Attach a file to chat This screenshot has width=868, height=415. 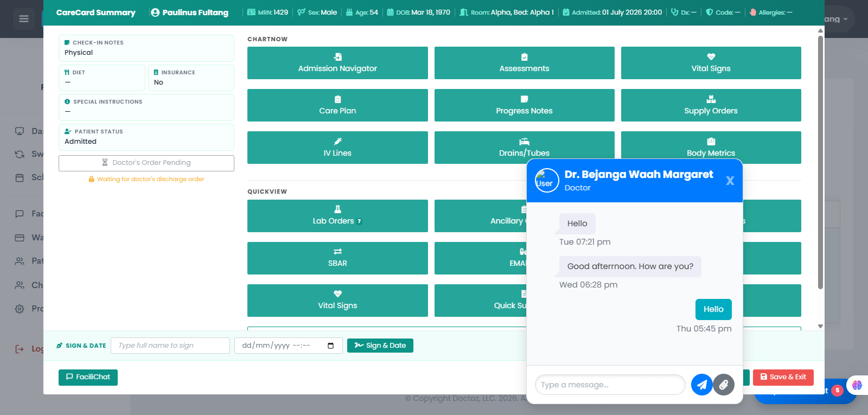coord(724,385)
